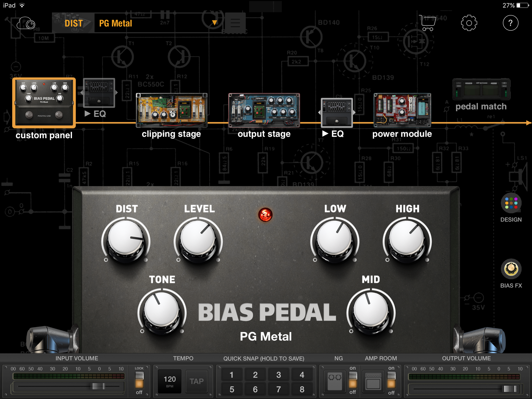Viewport: 532px width, 399px height.
Task: Click the output volume level meter
Action: click(464, 376)
